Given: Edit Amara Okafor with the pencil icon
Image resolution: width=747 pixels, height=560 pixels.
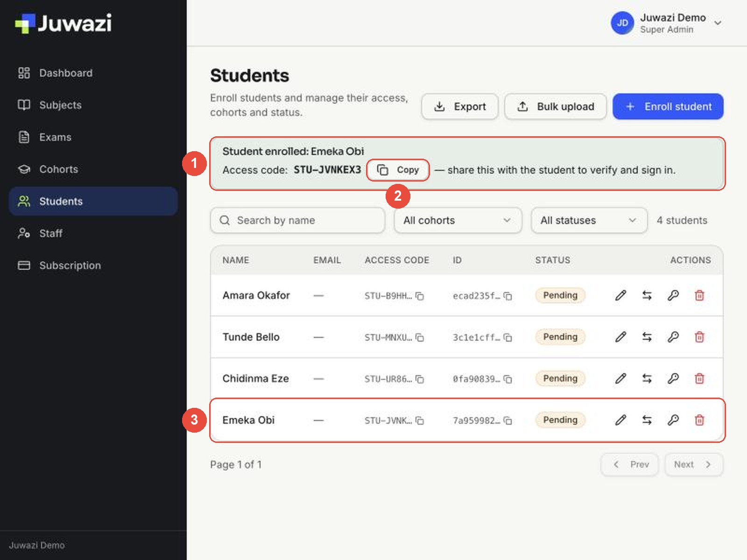Looking at the screenshot, I should (620, 295).
